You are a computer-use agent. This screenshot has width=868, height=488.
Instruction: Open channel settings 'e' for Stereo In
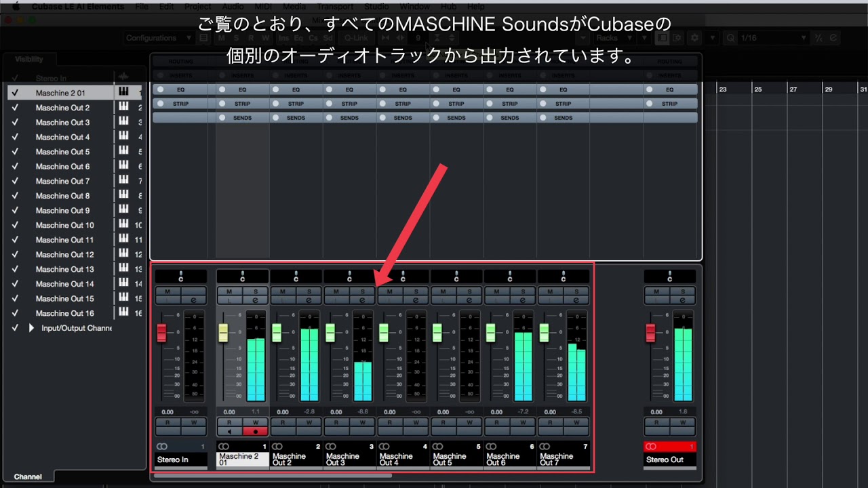[194, 300]
